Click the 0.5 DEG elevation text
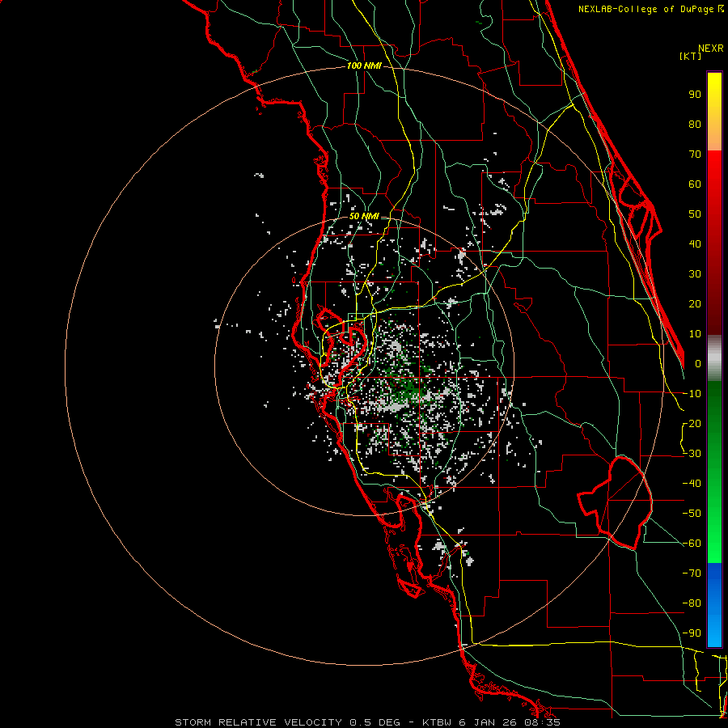The width and height of the screenshot is (728, 728). coord(375,722)
